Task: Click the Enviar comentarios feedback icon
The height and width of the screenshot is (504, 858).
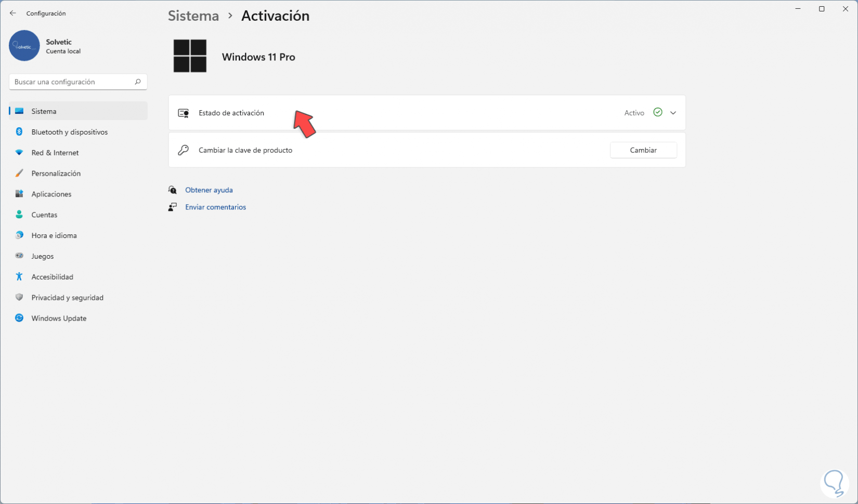Action: pyautogui.click(x=173, y=207)
